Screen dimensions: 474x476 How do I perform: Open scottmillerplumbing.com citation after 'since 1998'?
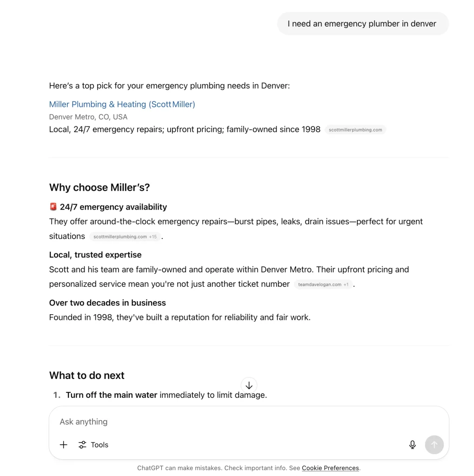point(355,130)
